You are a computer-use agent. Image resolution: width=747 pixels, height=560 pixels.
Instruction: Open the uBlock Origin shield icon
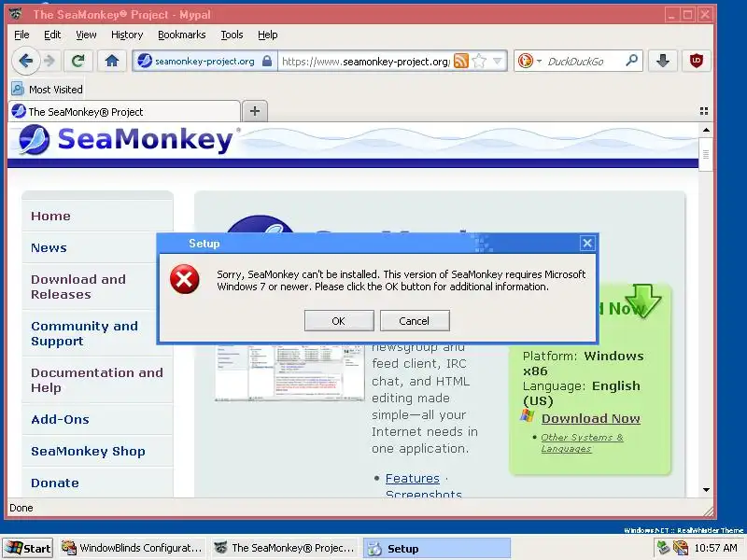click(x=696, y=61)
